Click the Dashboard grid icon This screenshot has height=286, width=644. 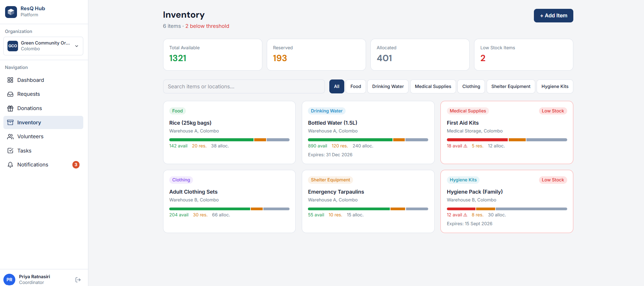click(11, 80)
